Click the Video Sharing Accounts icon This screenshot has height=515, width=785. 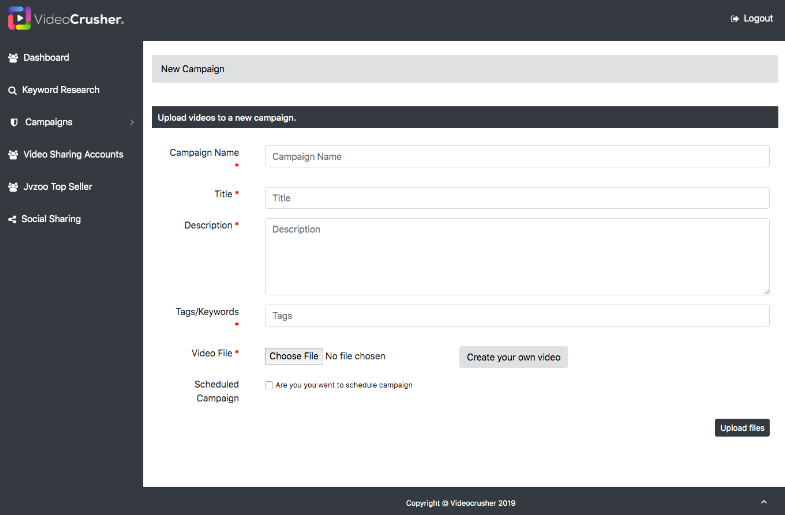(x=13, y=155)
